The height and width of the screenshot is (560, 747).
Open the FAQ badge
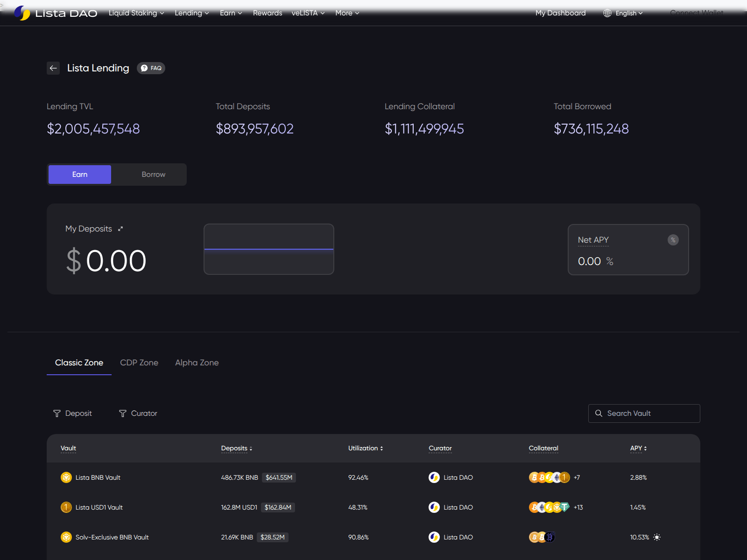coord(151,68)
